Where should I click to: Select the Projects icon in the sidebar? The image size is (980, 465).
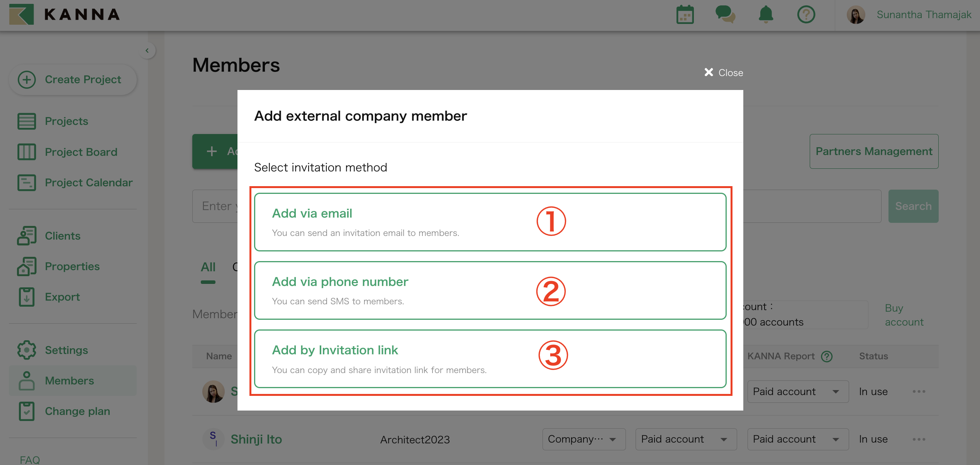[26, 121]
